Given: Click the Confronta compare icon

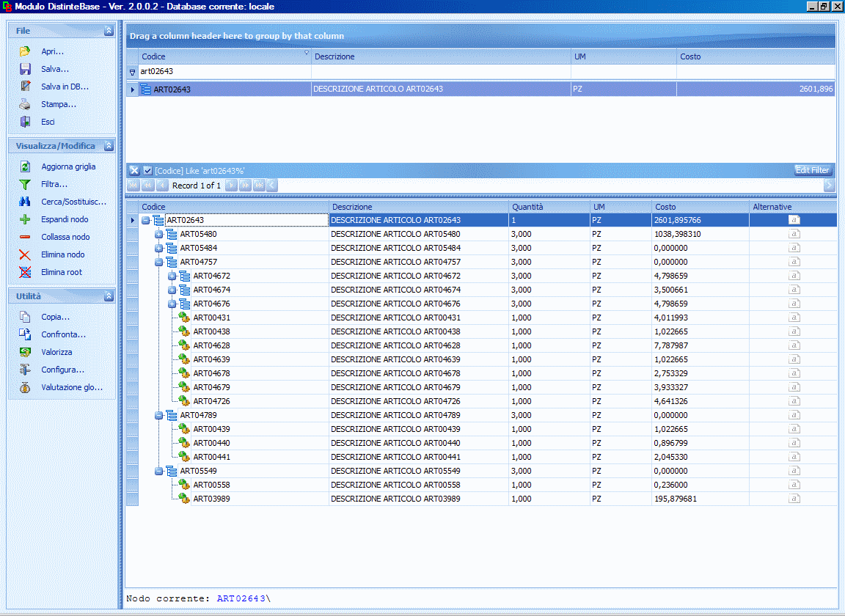Looking at the screenshot, I should point(25,334).
